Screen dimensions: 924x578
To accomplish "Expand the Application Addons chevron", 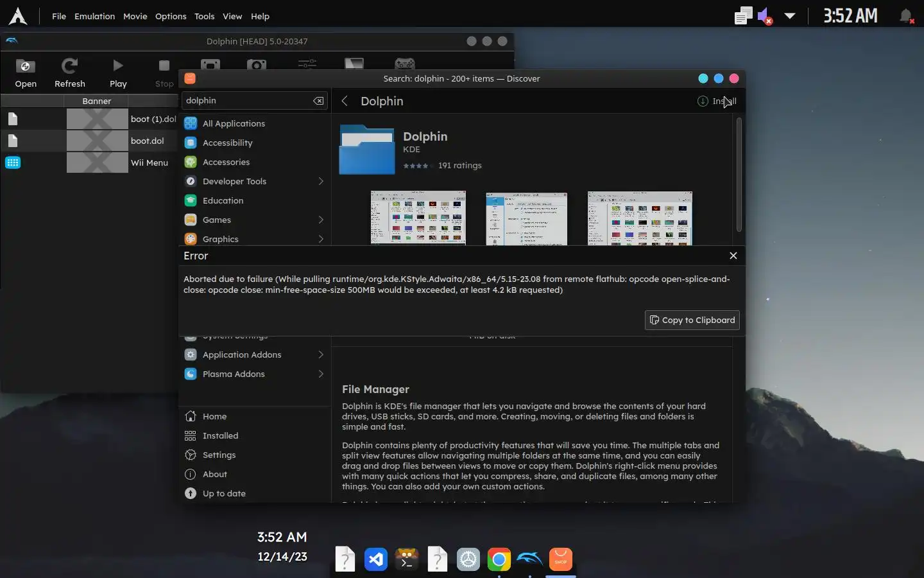I will [x=321, y=355].
